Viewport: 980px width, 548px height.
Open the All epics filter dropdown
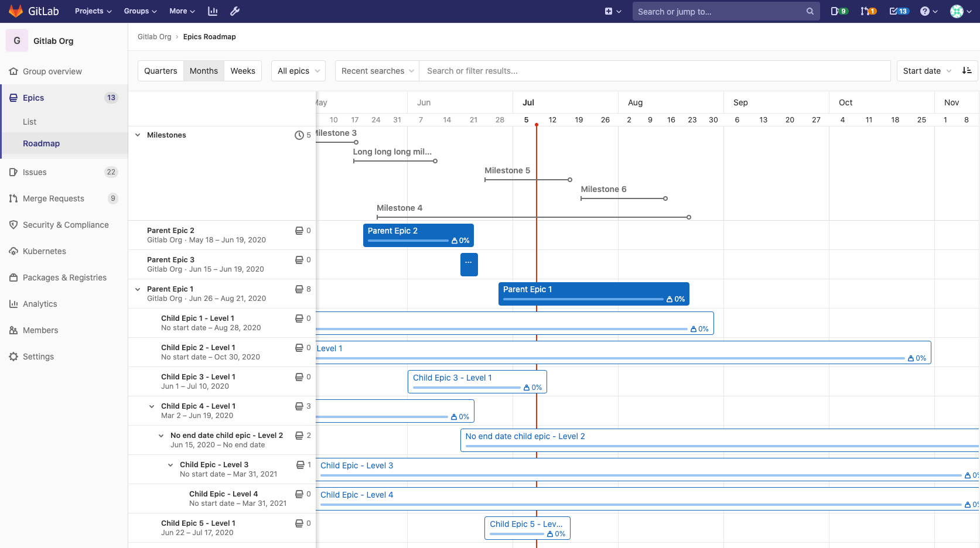298,70
